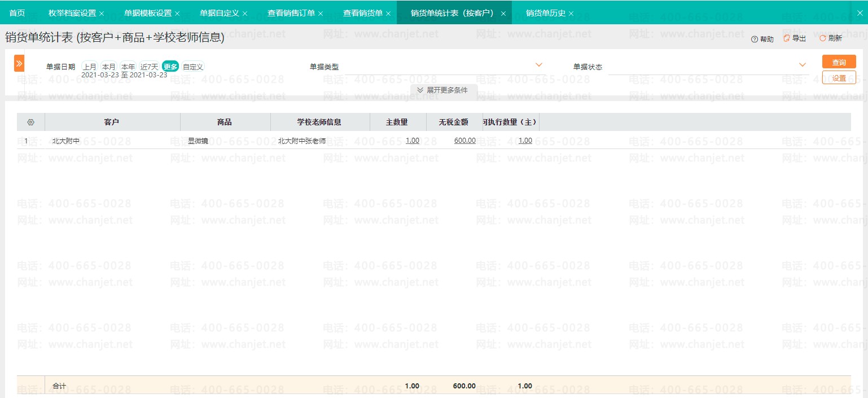868x398 pixels.
Task: Close the 查看销货单 tab
Action: click(x=388, y=13)
